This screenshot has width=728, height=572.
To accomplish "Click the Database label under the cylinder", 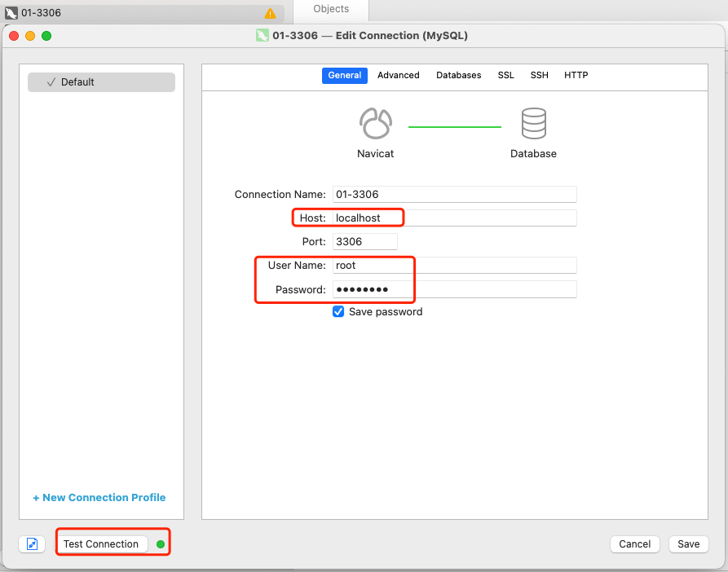I will pyautogui.click(x=533, y=153).
